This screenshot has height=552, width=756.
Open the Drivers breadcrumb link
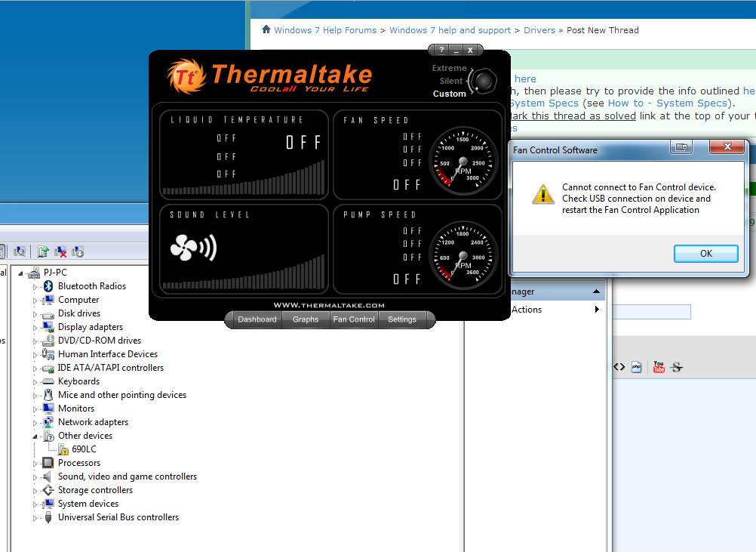point(539,30)
